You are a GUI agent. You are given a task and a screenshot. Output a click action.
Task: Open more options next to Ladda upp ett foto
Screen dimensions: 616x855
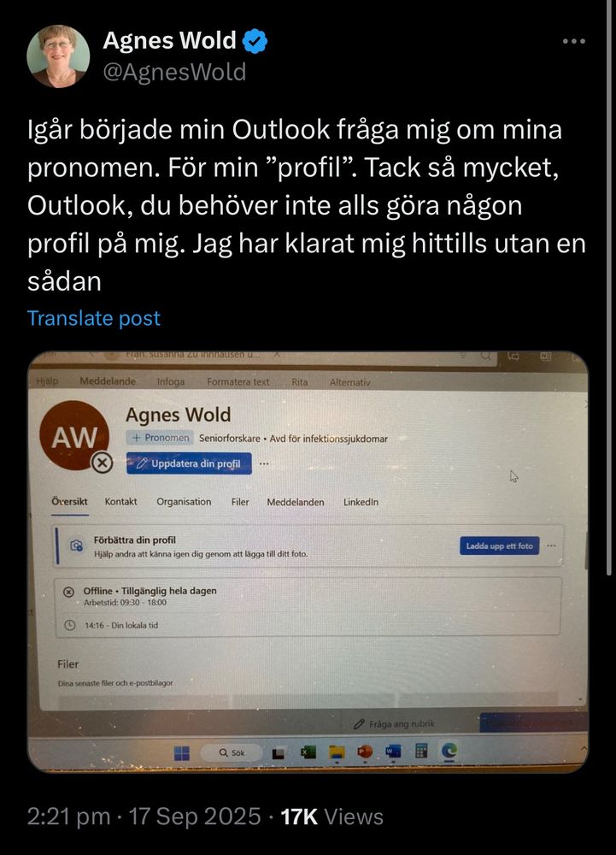(x=551, y=545)
